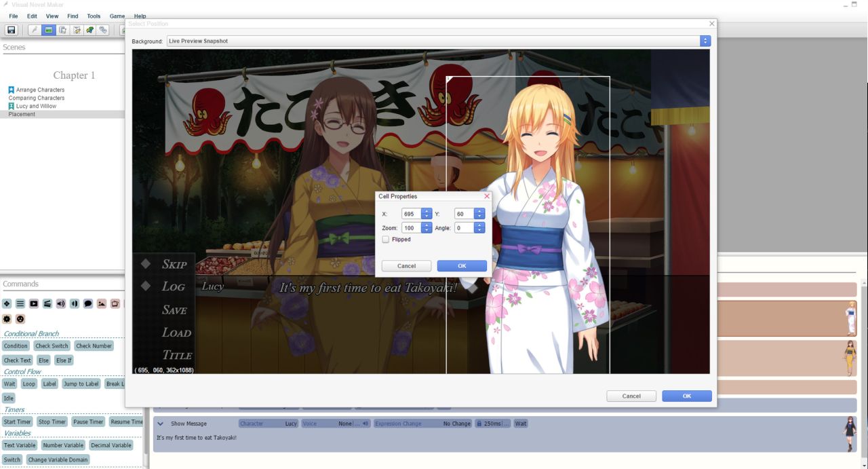
Task: Select the clapperboard scene command icon
Action: [47, 303]
